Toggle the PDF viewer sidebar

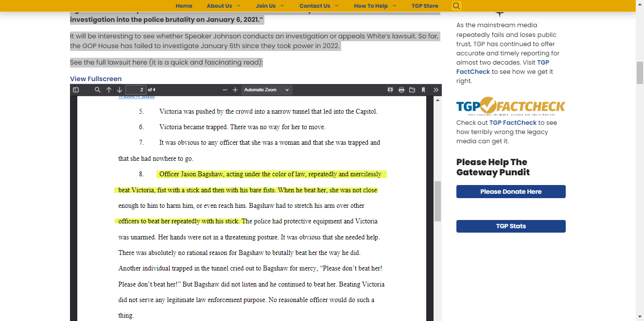coord(76,90)
